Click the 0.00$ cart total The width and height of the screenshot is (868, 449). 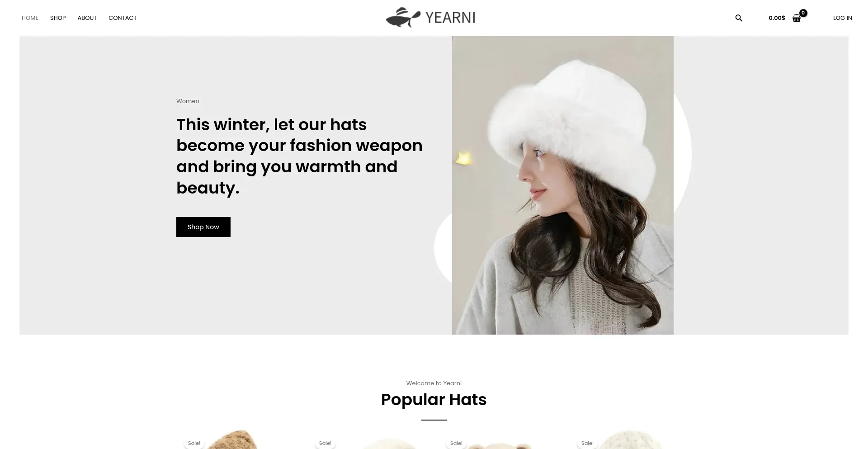[x=777, y=18]
